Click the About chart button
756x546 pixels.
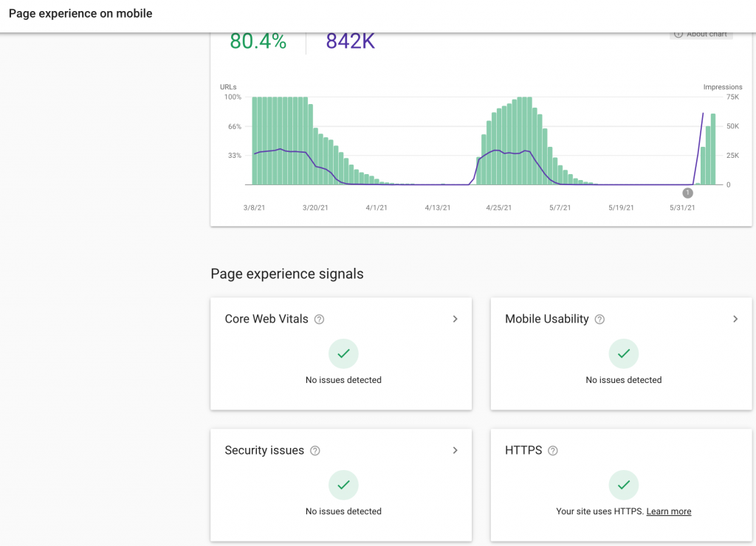pyautogui.click(x=701, y=35)
